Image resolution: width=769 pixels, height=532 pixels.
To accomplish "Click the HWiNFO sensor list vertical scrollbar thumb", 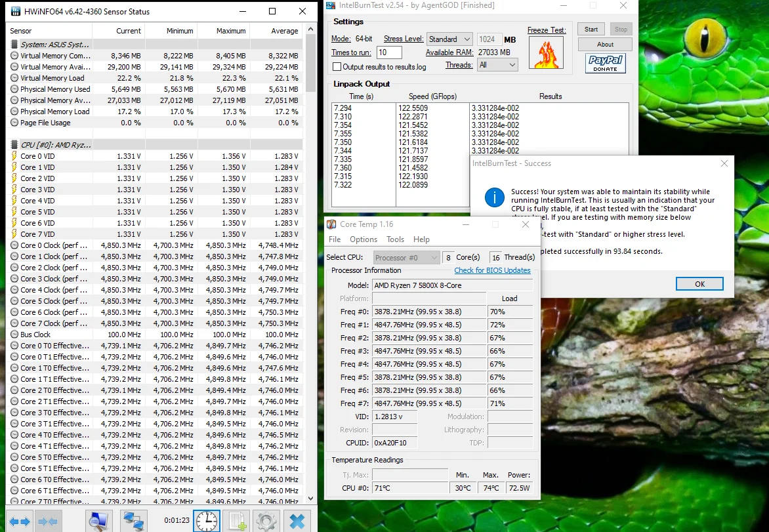I will tap(310, 63).
